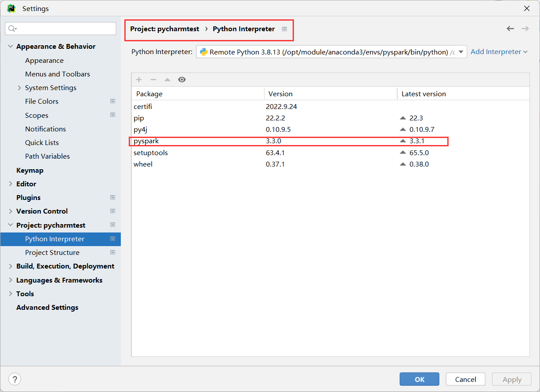Open Project Structure settings
Viewport: 540px width, 392px height.
52,253
